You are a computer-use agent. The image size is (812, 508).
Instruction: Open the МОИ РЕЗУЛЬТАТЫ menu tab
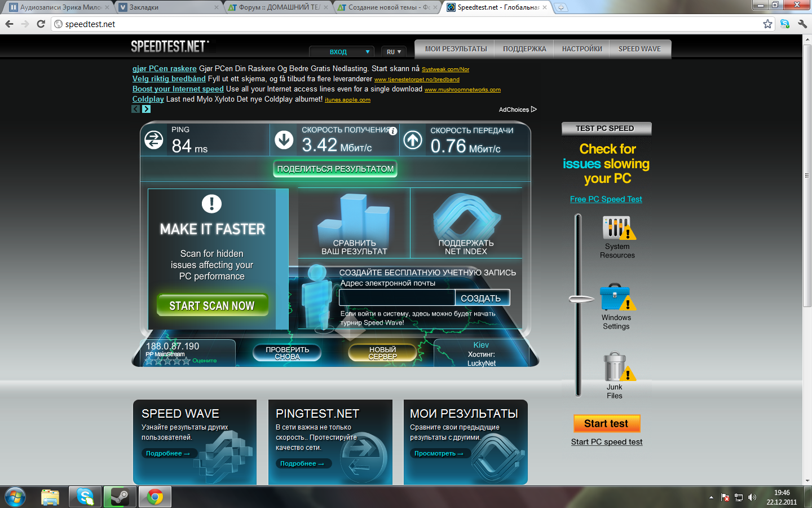pyautogui.click(x=456, y=49)
